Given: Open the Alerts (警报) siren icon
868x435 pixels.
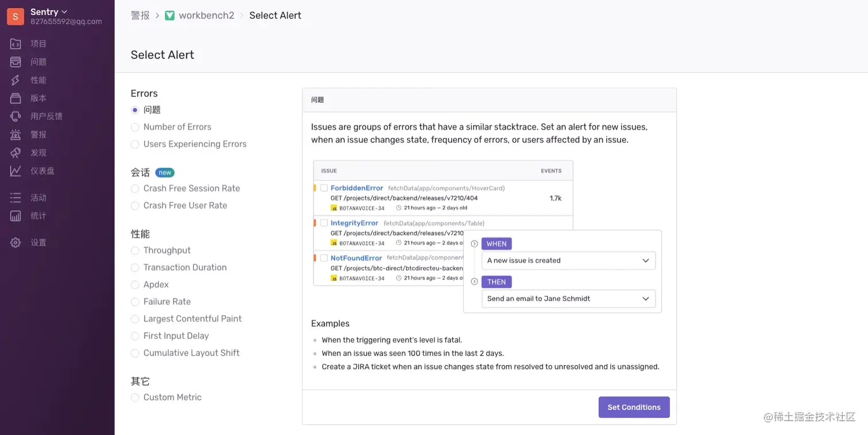Looking at the screenshot, I should pyautogui.click(x=15, y=135).
